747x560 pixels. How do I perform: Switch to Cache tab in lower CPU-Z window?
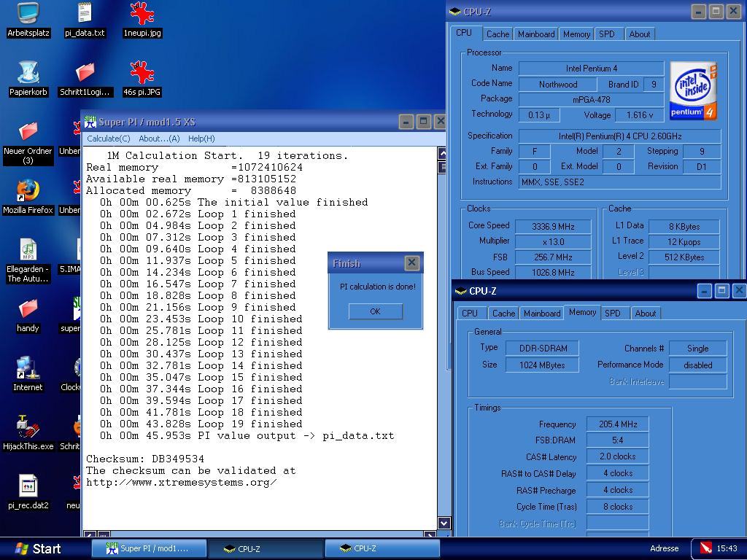pos(503,314)
